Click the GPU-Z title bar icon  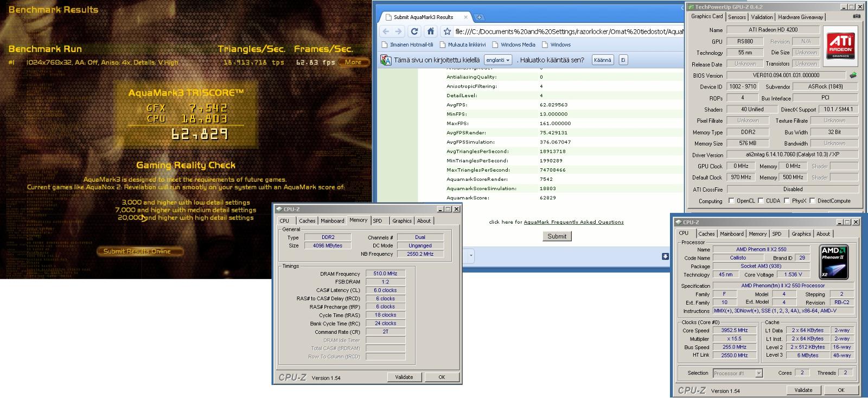(691, 7)
